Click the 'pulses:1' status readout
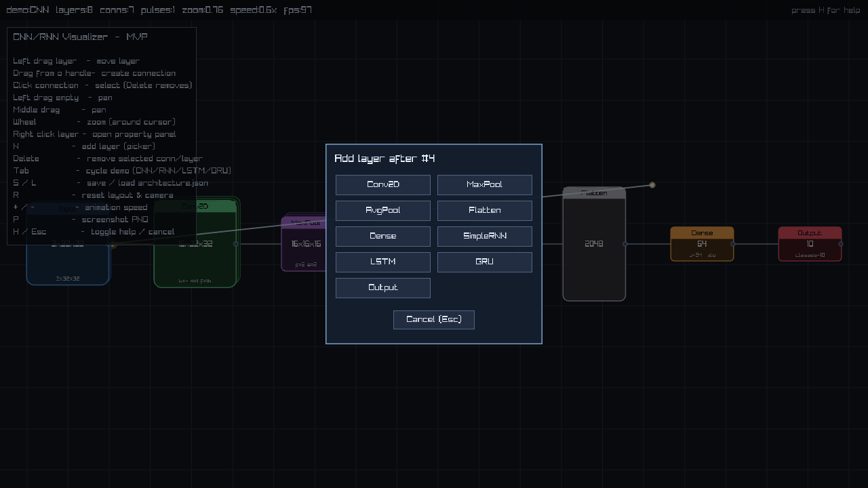 tap(157, 10)
